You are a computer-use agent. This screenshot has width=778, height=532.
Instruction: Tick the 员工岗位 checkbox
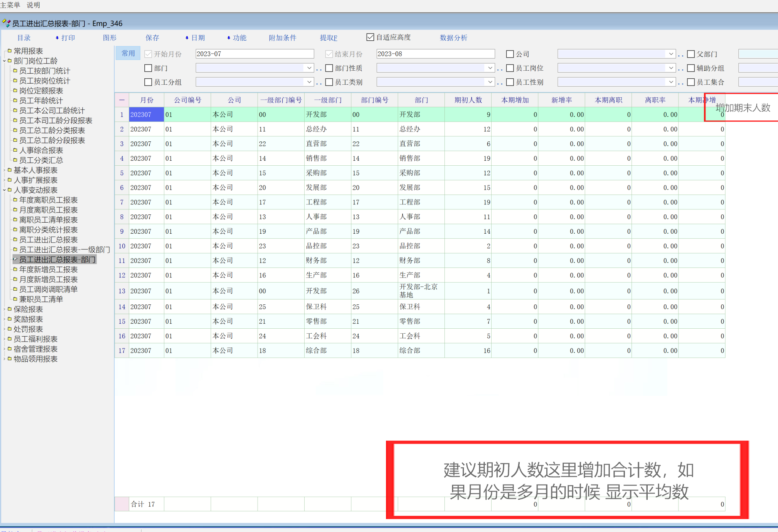[x=510, y=68]
